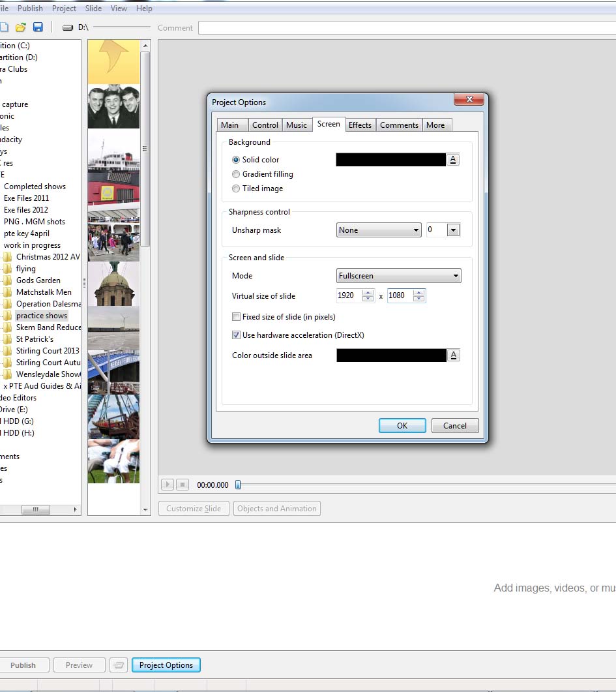This screenshot has width=616, height=692.
Task: Click the up-folder arrow thumbnail
Action: point(113,61)
